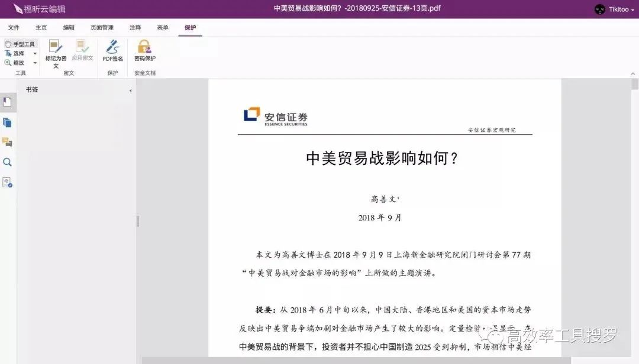Screen dimensions: 639x364
Task: Open the 缩放 tool dropdown arrow
Action: coord(34,63)
